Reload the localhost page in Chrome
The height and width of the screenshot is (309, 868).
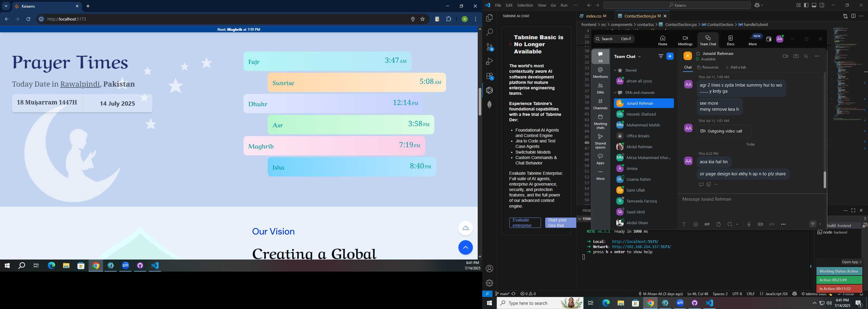28,19
